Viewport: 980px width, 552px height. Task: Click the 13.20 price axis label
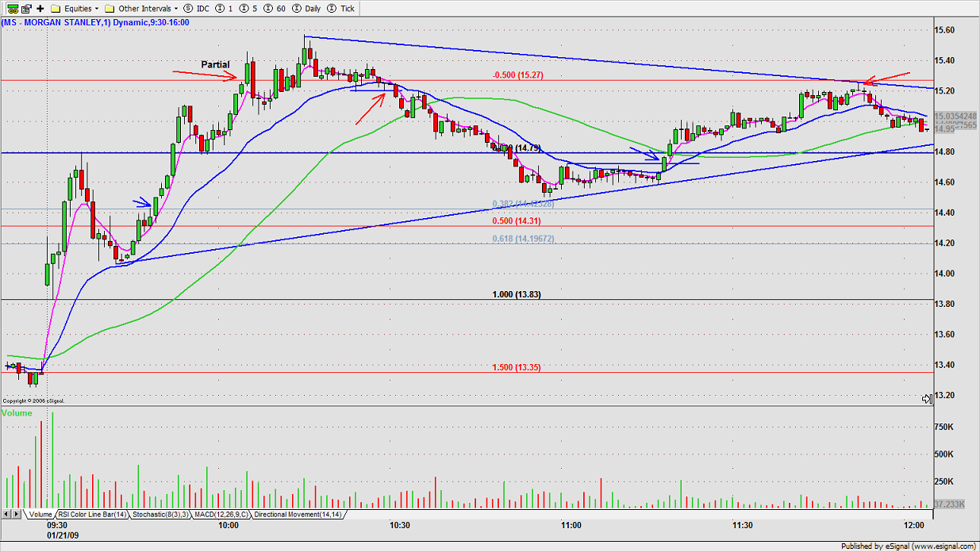click(x=944, y=395)
